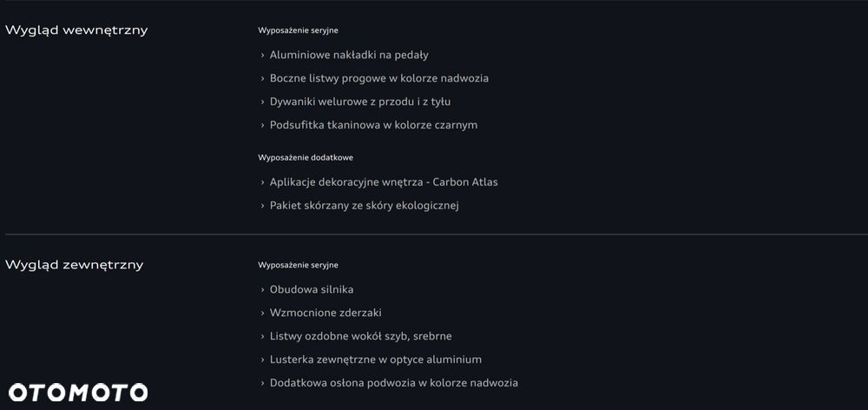Viewport: 868px width, 410px height.
Task: Click the horizontal divider between sections
Action: point(434,235)
